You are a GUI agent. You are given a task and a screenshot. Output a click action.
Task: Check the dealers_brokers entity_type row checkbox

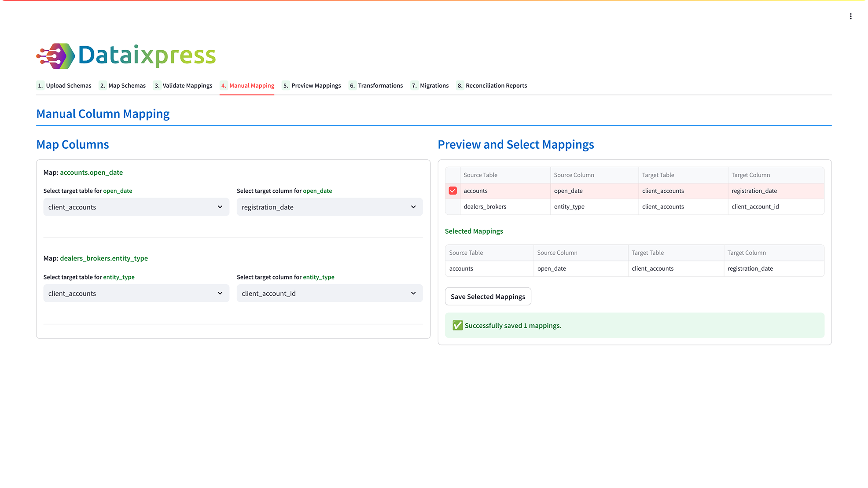(x=452, y=206)
